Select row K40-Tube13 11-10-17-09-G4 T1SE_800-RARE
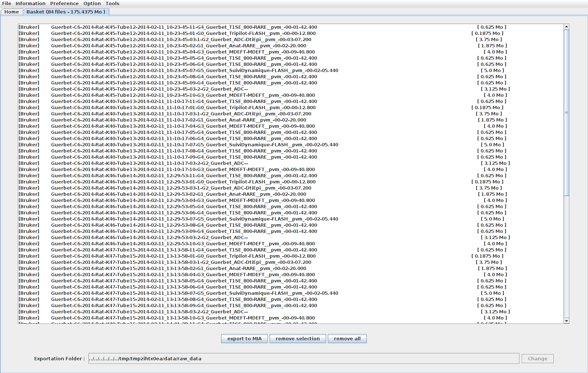Image resolution: width=588 pixels, height=373 pixels. [291, 157]
